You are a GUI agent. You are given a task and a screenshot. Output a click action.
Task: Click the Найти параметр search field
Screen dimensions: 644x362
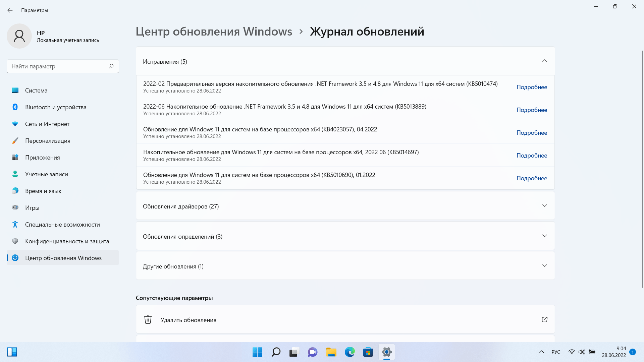pos(63,66)
